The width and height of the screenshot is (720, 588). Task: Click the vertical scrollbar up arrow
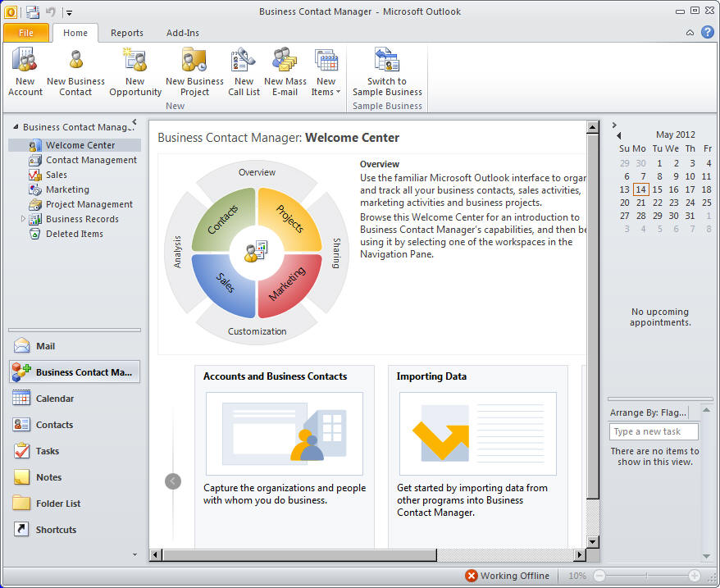point(592,127)
